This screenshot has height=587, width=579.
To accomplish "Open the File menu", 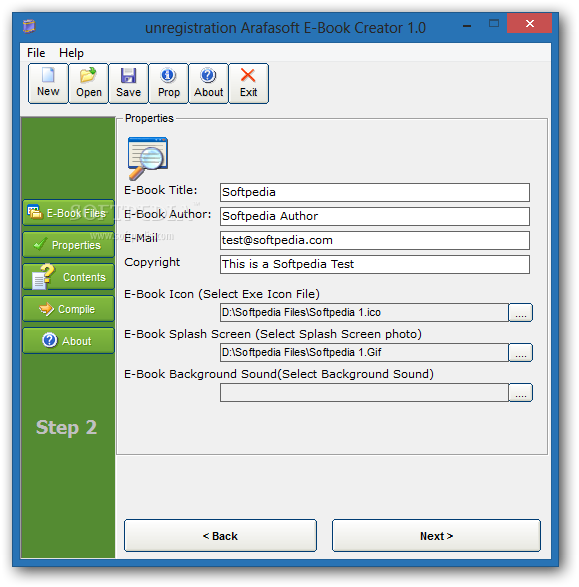I will [x=36, y=53].
